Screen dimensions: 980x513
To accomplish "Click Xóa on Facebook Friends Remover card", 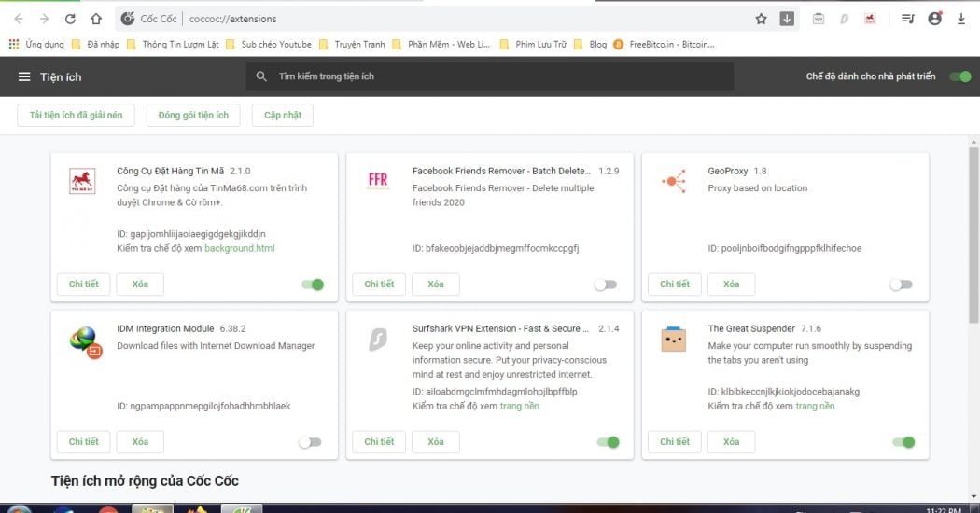I will click(x=436, y=284).
